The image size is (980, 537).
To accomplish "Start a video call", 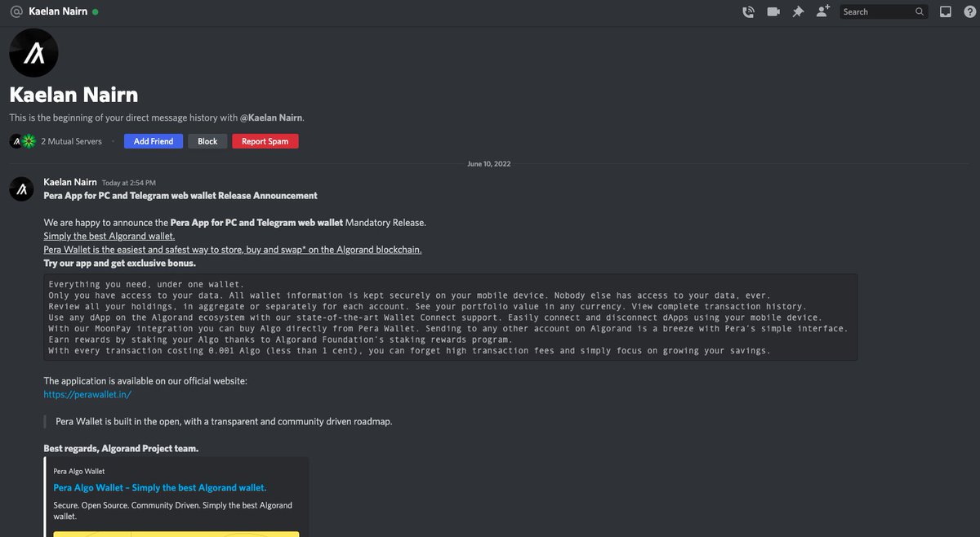I will (773, 12).
